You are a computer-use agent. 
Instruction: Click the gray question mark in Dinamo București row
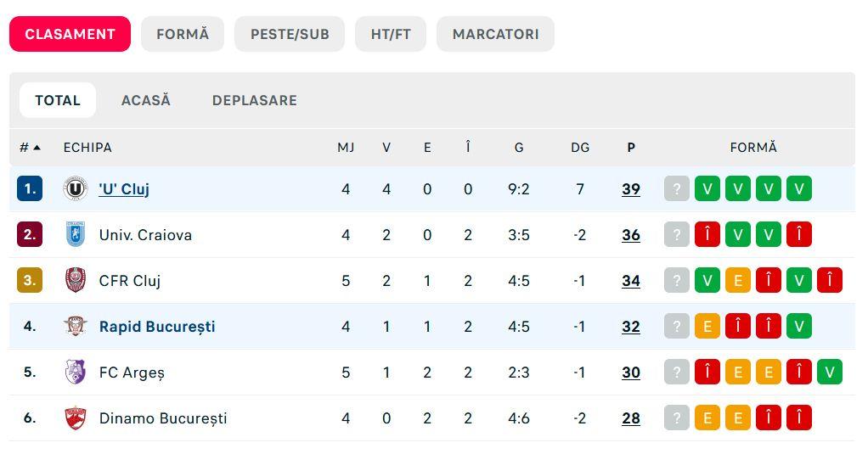click(x=676, y=418)
